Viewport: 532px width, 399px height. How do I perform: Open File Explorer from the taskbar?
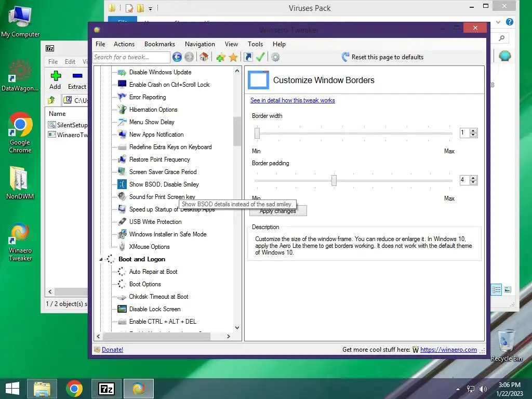(x=42, y=389)
